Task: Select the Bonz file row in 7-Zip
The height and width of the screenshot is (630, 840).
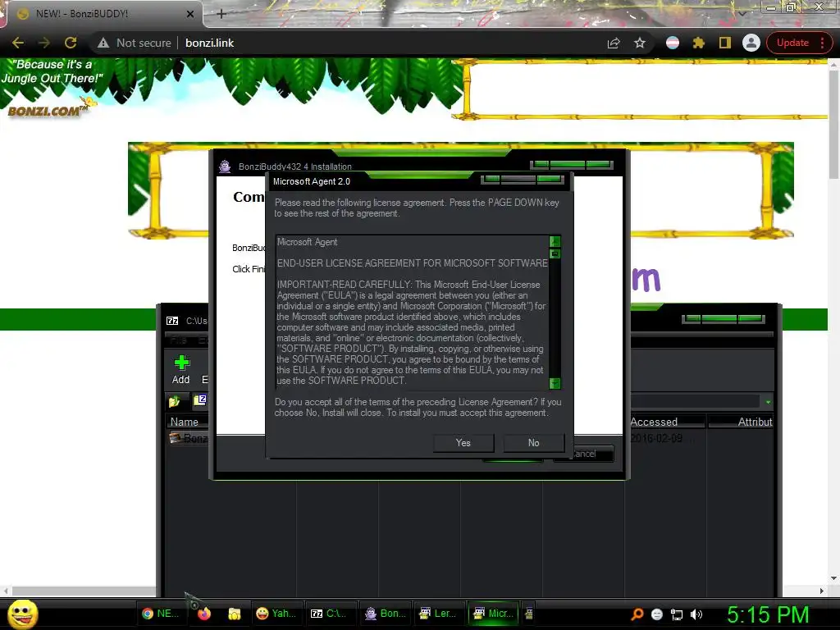Action: pyautogui.click(x=189, y=438)
